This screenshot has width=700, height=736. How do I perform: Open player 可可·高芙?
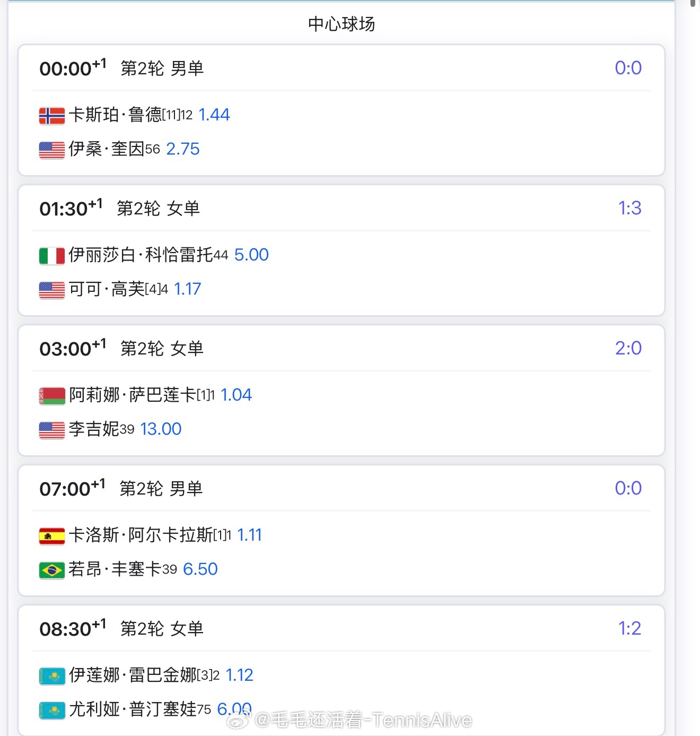106,289
